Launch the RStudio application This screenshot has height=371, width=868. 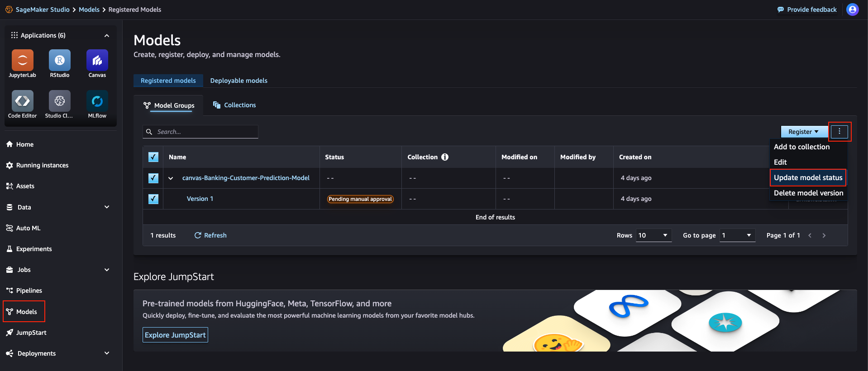point(60,61)
